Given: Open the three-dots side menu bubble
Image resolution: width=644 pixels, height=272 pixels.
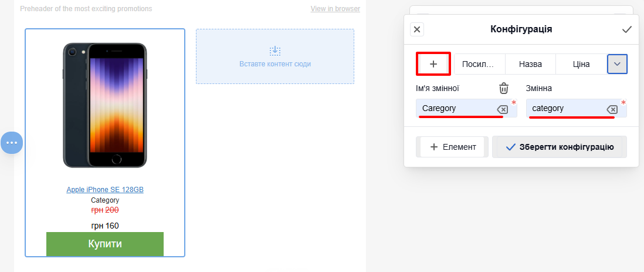Looking at the screenshot, I should 12,142.
